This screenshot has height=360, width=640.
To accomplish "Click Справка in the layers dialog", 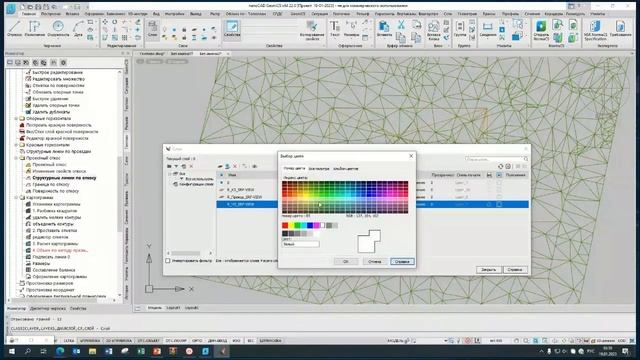I will click(515, 270).
